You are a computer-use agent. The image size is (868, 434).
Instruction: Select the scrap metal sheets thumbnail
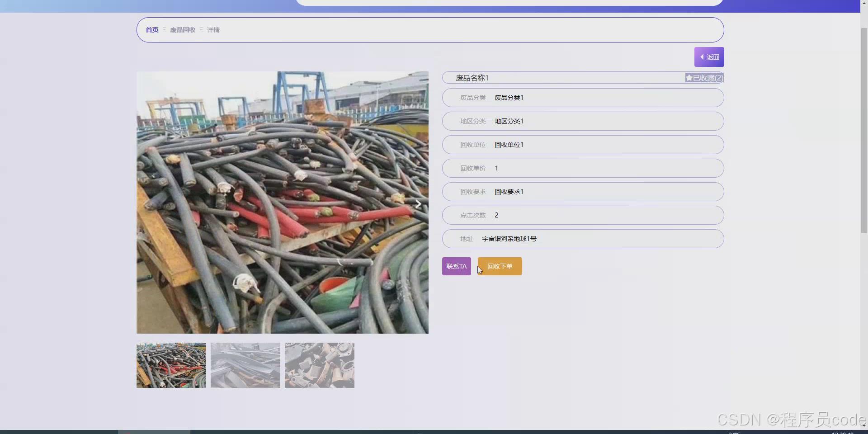[245, 365]
